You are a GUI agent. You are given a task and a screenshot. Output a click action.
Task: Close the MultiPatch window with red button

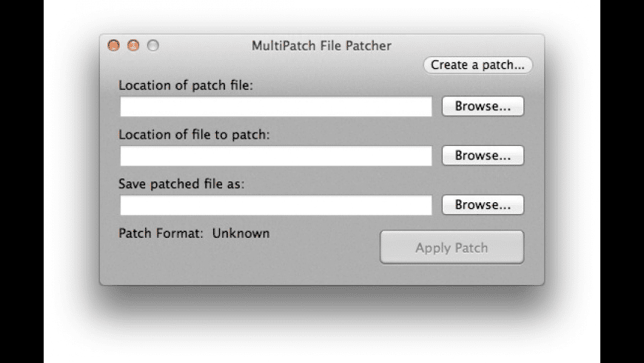pos(114,45)
